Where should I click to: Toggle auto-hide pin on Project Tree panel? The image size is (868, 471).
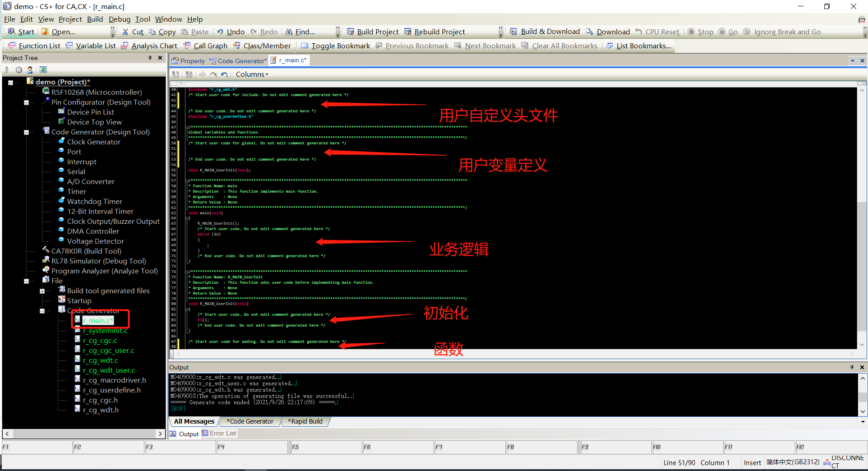(x=150, y=58)
